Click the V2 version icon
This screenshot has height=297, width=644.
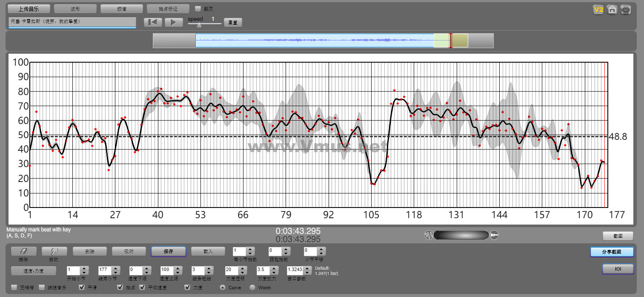tap(598, 9)
